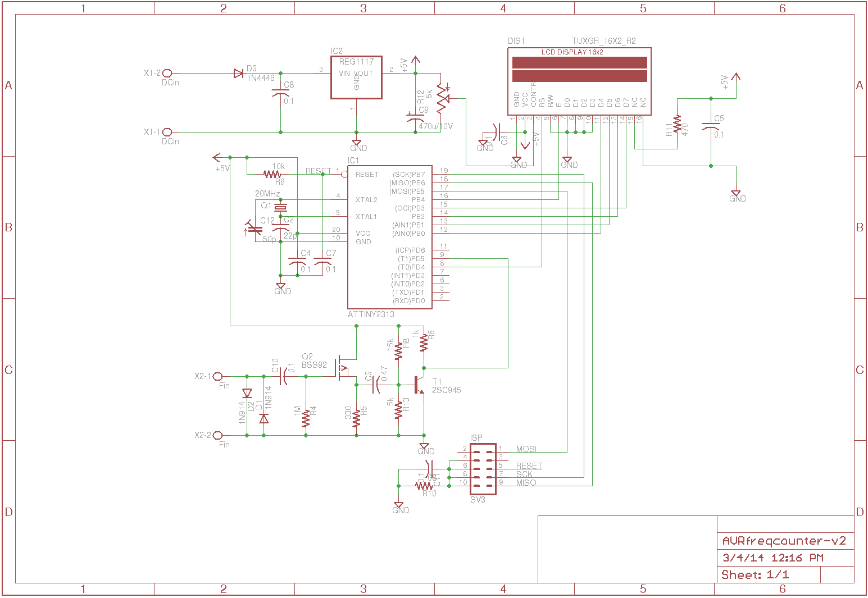Screen dimensions: 868x598
Task: Click the X2-1 Fin input terminal
Action: (x=218, y=376)
